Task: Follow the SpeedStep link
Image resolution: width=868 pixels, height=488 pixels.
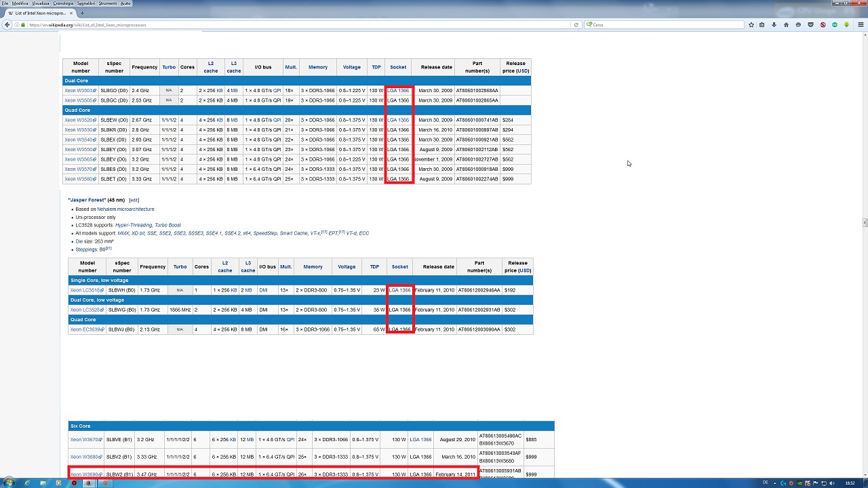Action: (267, 233)
